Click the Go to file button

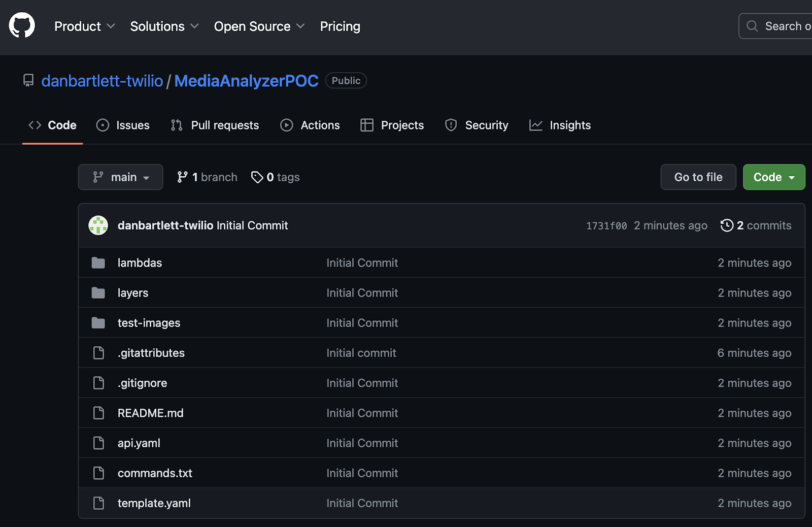coord(698,177)
